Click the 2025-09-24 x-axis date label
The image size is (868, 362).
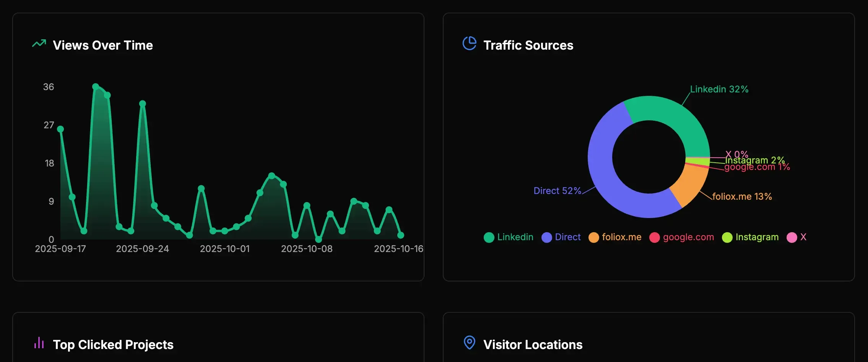tap(142, 249)
